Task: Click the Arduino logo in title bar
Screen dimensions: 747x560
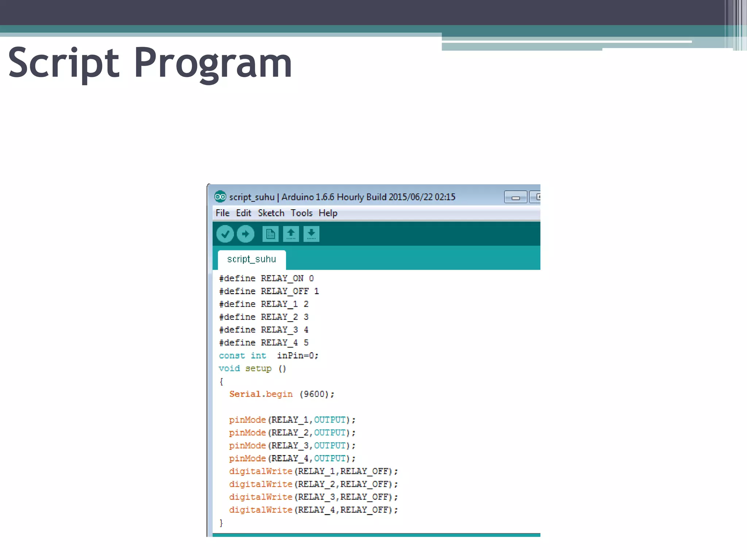Action: [220, 197]
